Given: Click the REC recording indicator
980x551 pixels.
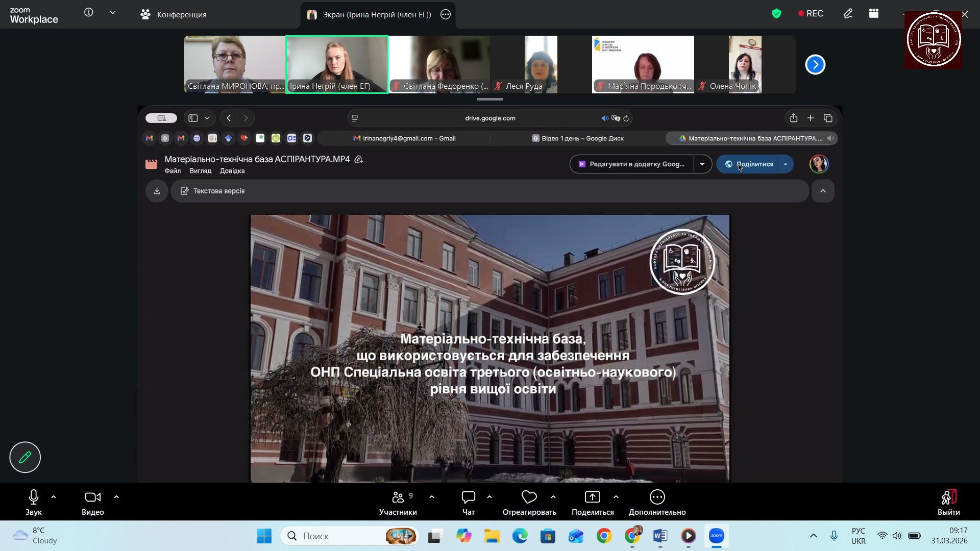Looking at the screenshot, I should (811, 14).
